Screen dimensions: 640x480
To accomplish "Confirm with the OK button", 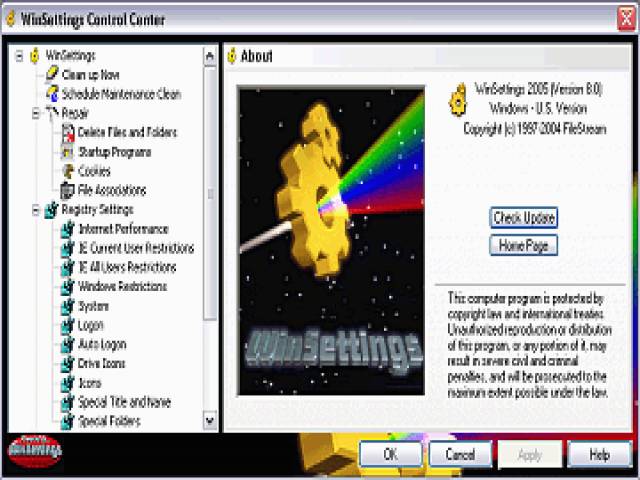I will pos(391,454).
